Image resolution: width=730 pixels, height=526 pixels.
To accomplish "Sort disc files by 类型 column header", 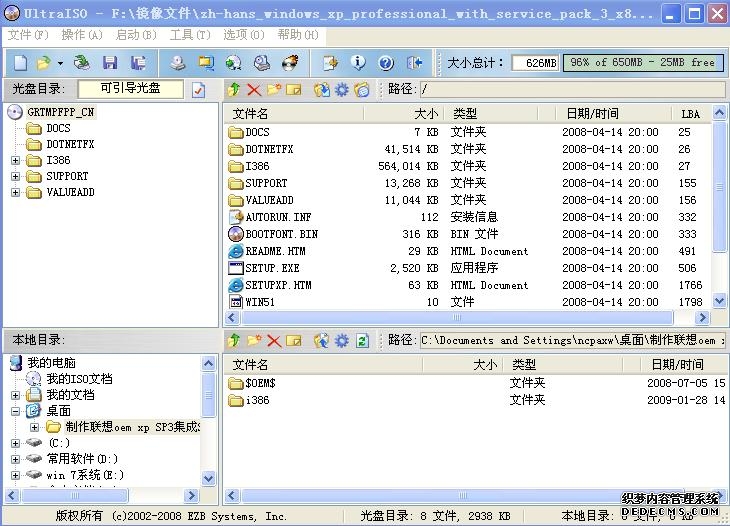I will [x=491, y=114].
